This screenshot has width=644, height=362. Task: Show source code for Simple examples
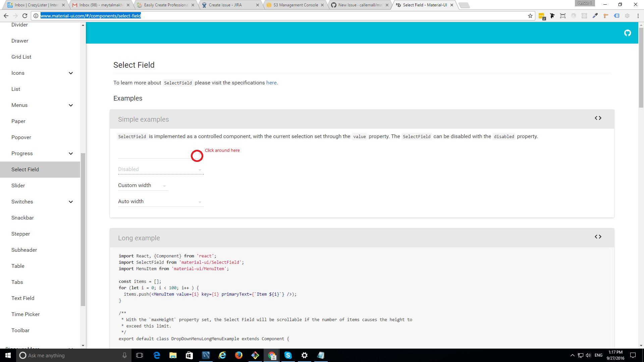(x=598, y=118)
